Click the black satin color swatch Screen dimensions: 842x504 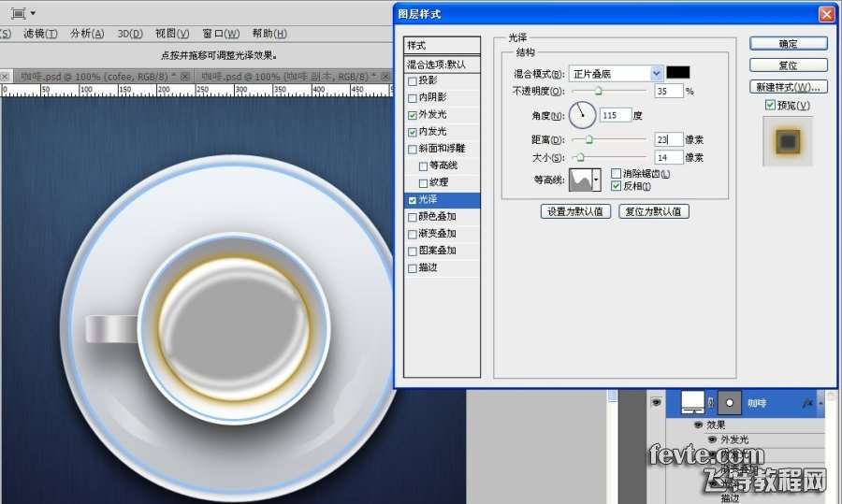(677, 72)
